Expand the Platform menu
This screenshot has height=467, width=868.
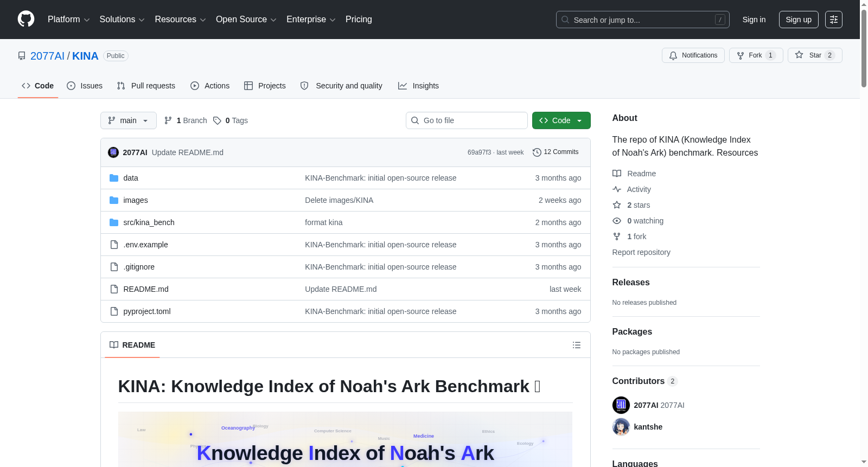(69, 20)
